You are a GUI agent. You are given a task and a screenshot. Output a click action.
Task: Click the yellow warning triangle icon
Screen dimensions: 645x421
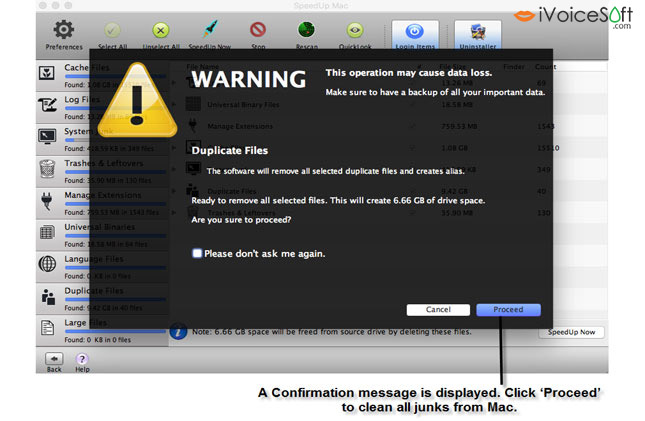(137, 100)
